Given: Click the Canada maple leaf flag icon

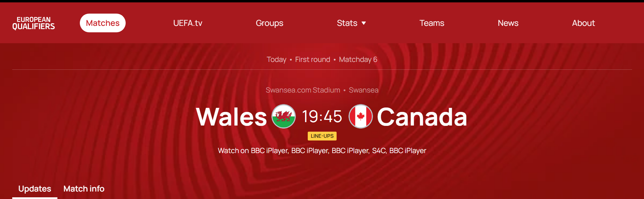Looking at the screenshot, I should click(361, 116).
